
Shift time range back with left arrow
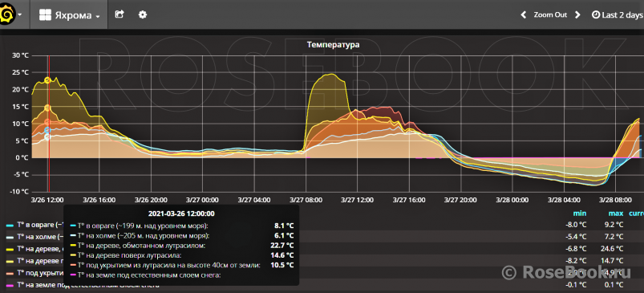click(x=523, y=15)
